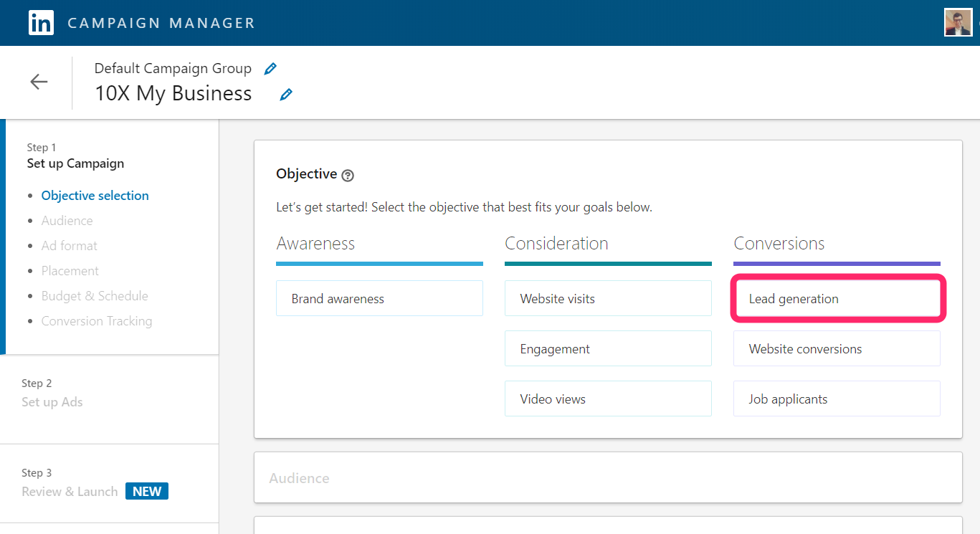Select Video views as campaign objective
Viewport: 980px width, 534px height.
[x=608, y=399]
